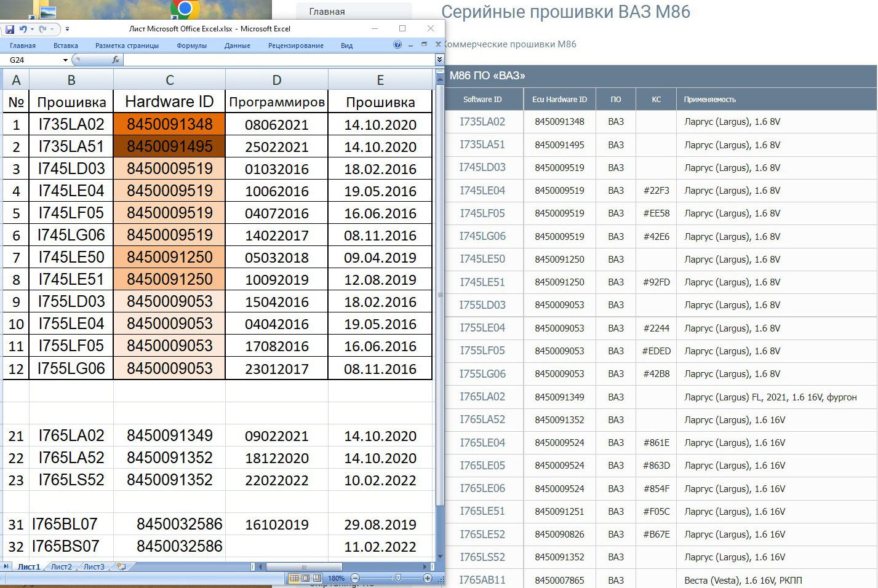Click the Веста (Vesta), 1.6 16V, РКПП entry

pyautogui.click(x=743, y=580)
